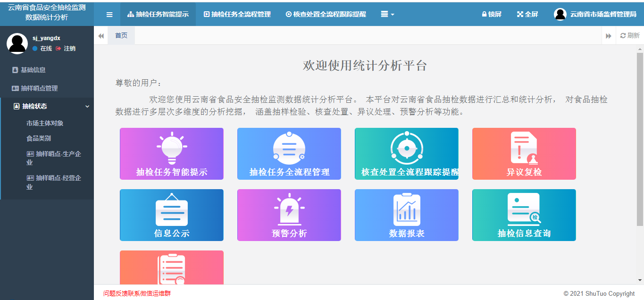This screenshot has width=644, height=300.
Task: Click 注销 logout link
Action: pyautogui.click(x=66, y=49)
